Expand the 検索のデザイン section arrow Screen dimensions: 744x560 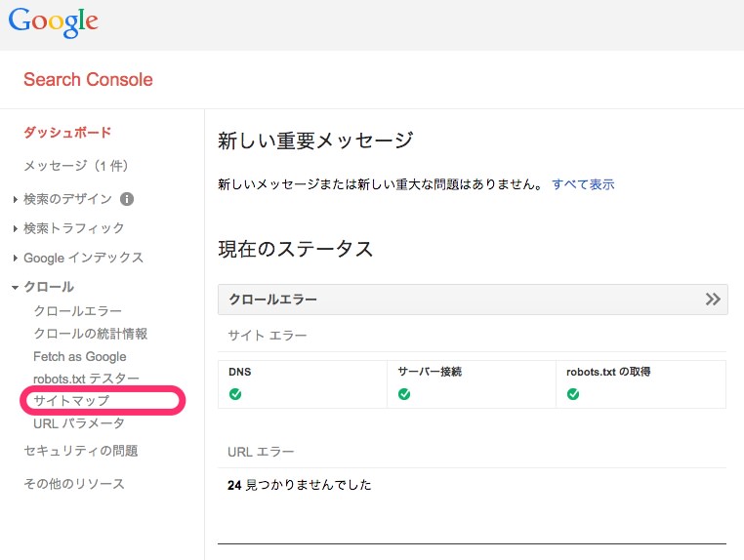click(x=16, y=200)
